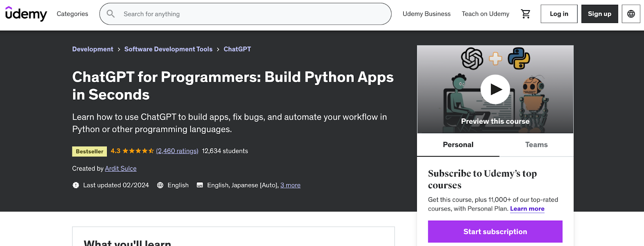
Task: Click the 4.3 rating number
Action: [116, 151]
